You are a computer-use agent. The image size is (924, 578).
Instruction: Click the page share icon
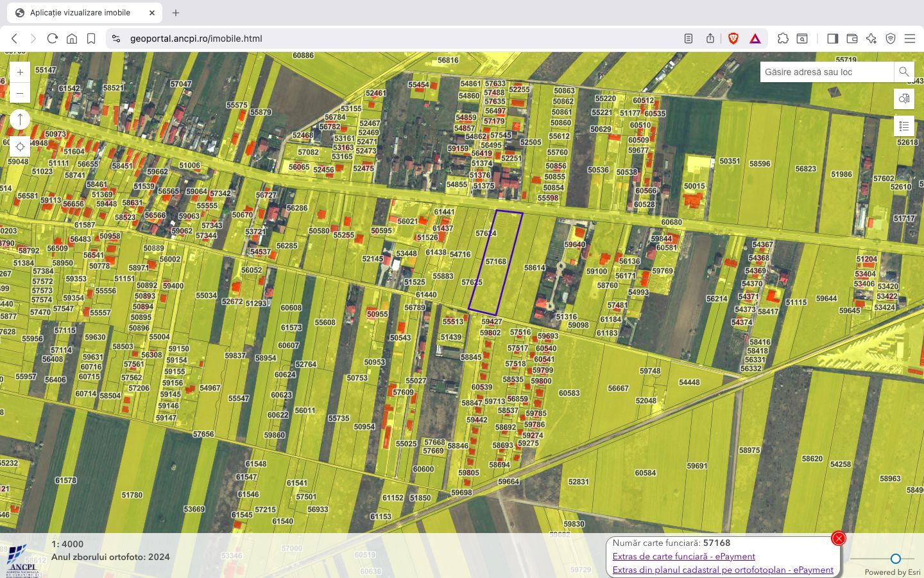tap(710, 39)
